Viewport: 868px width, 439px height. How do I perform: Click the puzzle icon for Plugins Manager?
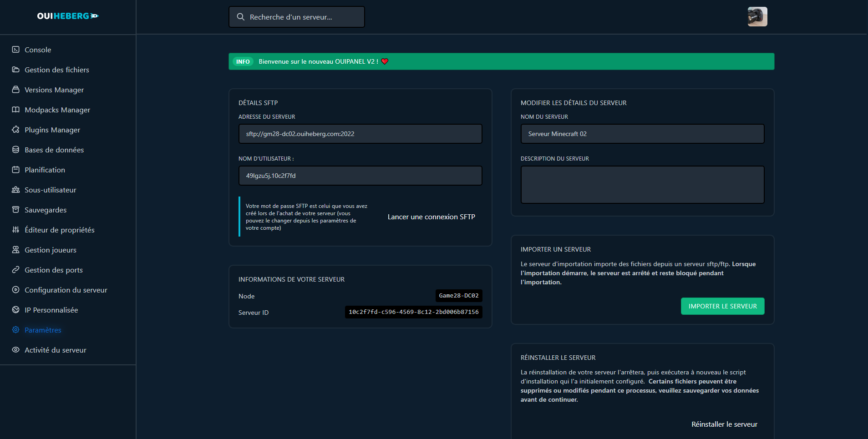15,130
